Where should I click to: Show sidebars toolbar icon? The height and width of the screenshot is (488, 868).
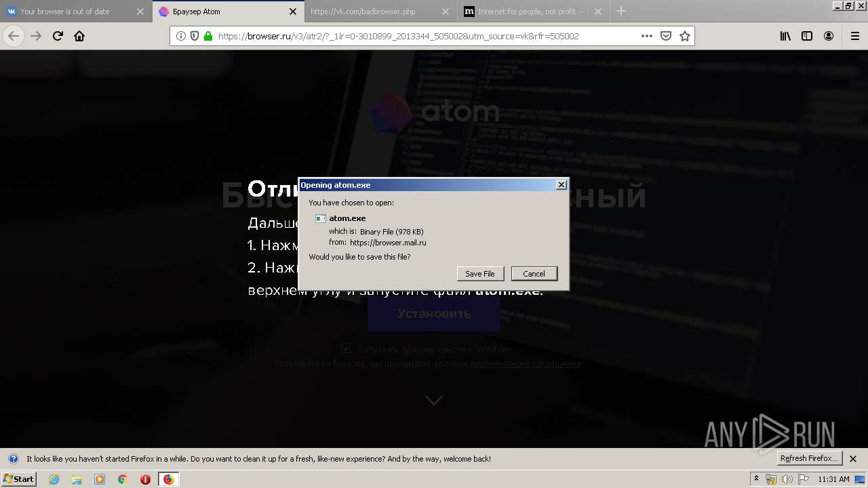point(807,36)
